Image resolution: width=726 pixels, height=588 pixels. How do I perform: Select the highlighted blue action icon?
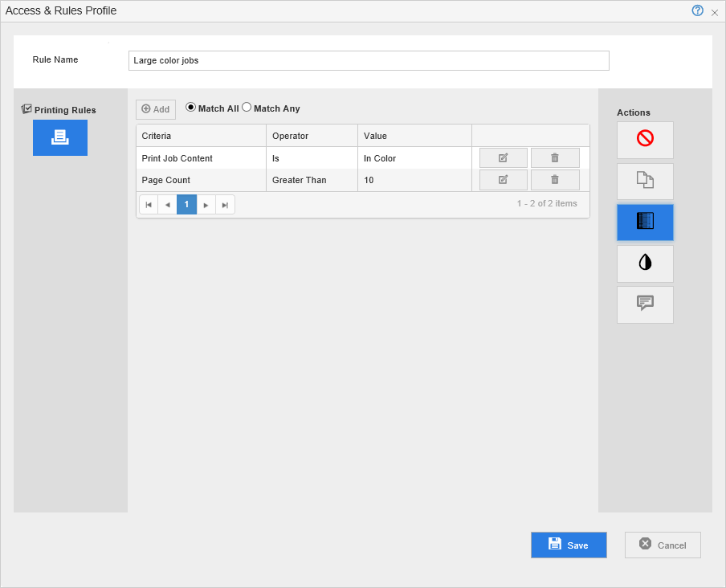645,223
